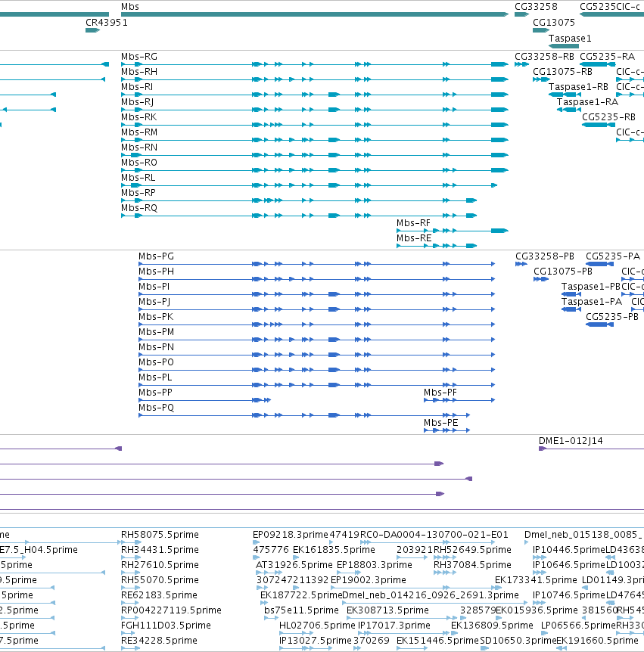Select CG5235-RA transcript label
644x652 pixels.
pyautogui.click(x=607, y=57)
